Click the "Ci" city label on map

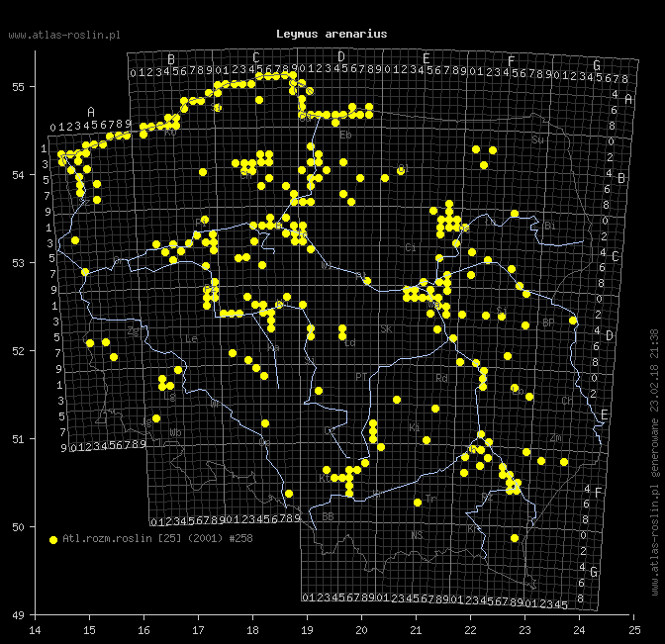point(411,247)
